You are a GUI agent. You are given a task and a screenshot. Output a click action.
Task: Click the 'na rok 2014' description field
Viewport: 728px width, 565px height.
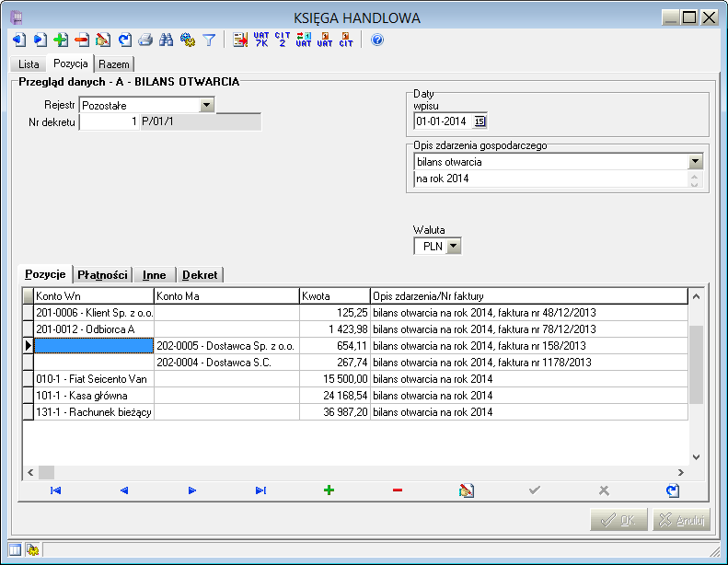(550, 179)
